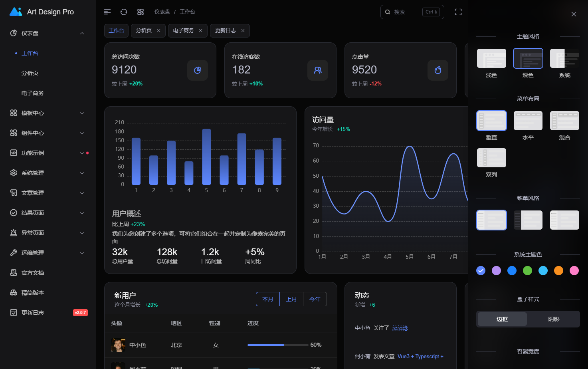Enter fullscreen mode via header icon
The image size is (588, 369).
point(458,12)
